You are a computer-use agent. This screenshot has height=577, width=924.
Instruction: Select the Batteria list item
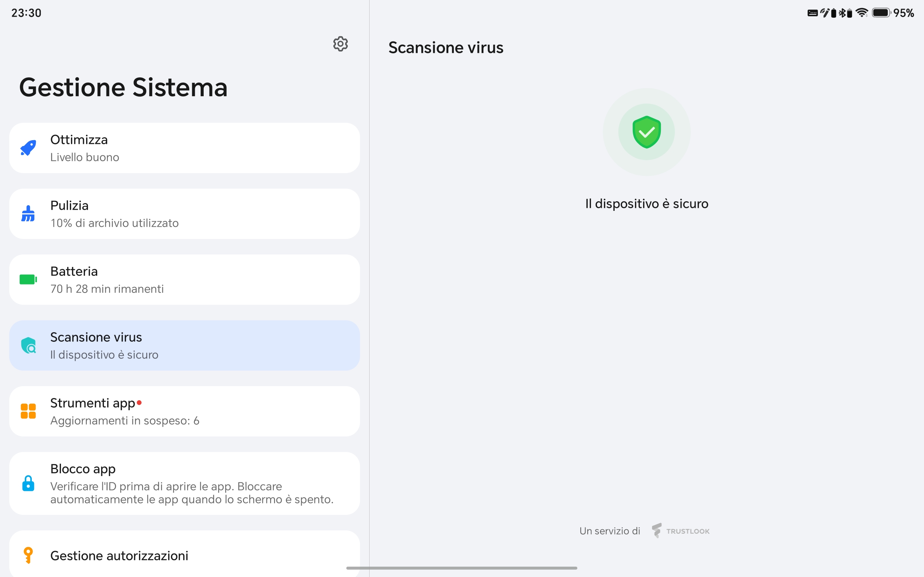184,279
